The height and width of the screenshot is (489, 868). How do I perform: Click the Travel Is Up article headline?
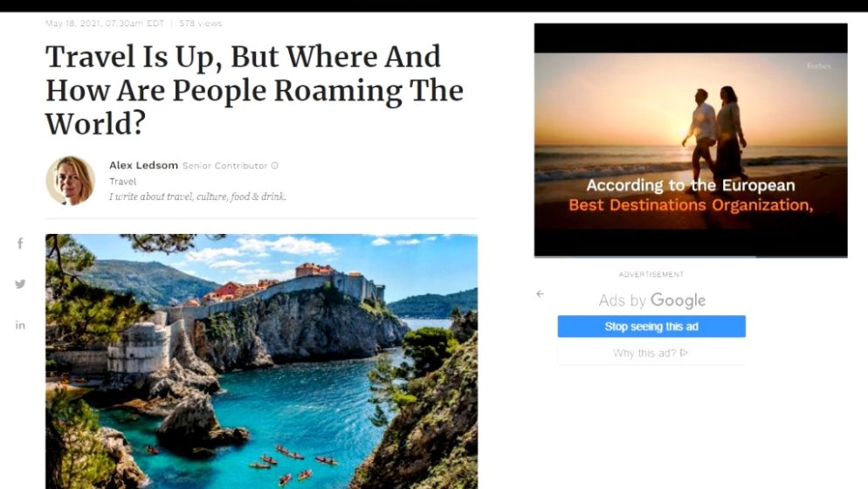tap(254, 90)
